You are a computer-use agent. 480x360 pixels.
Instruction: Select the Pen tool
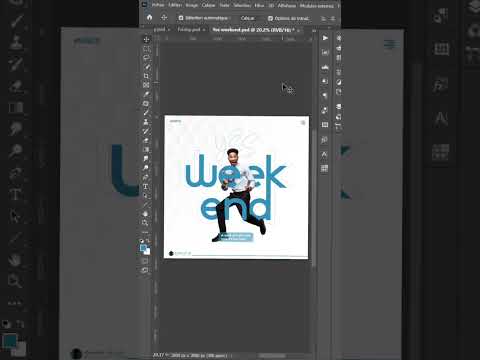pyautogui.click(x=146, y=177)
